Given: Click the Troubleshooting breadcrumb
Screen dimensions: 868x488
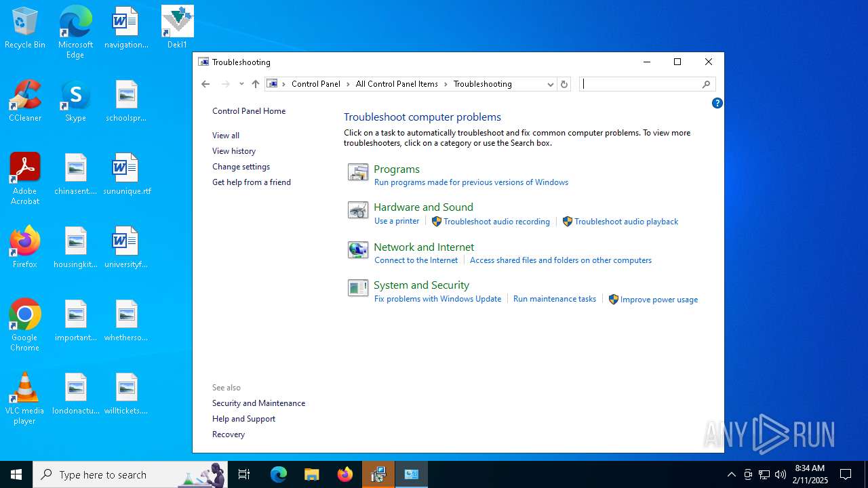Looking at the screenshot, I should coord(483,84).
